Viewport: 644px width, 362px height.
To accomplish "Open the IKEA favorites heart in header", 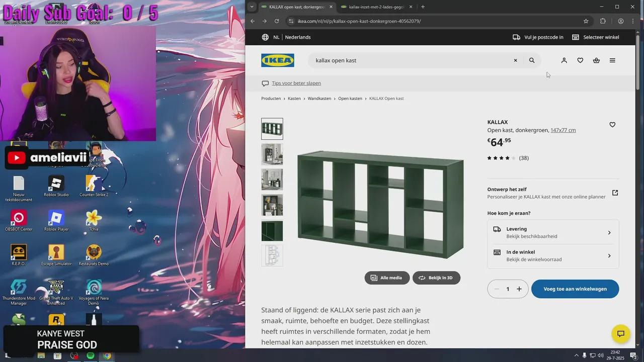I will [x=580, y=60].
